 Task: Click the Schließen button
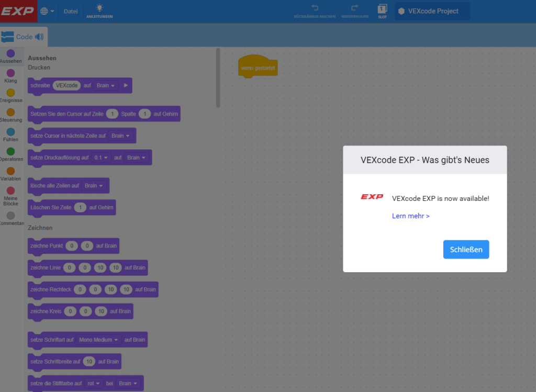pos(466,250)
